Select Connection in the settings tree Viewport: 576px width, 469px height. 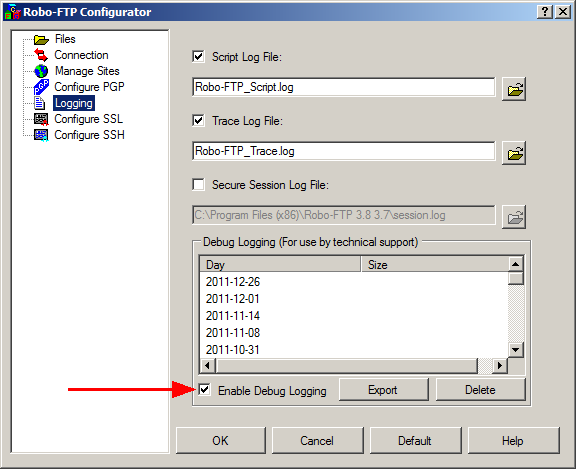point(81,55)
